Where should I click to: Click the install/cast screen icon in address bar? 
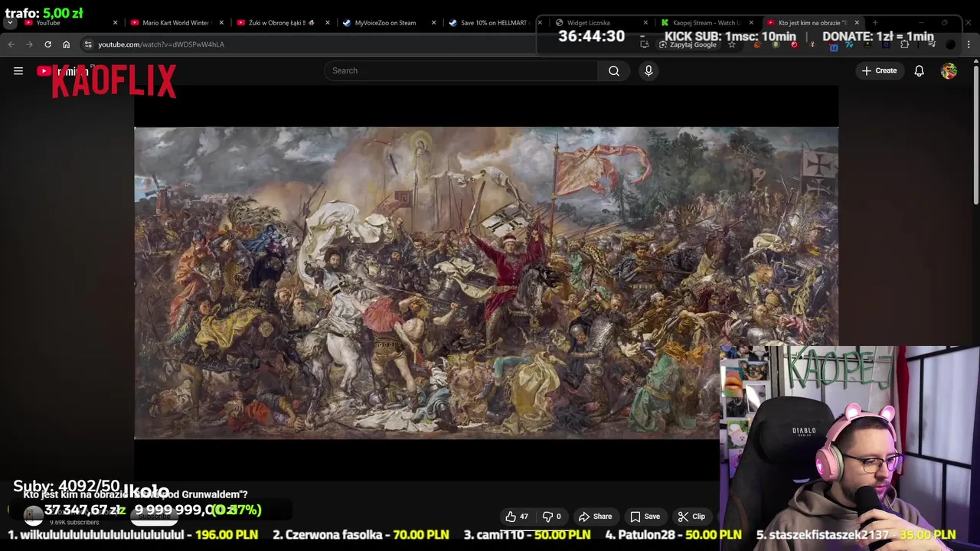click(x=644, y=44)
